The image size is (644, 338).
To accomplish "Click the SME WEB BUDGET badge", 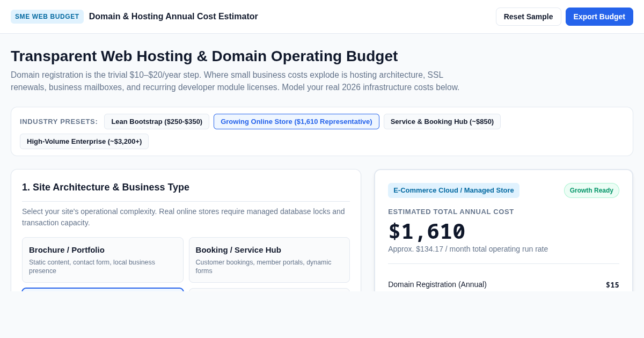I will coord(47,17).
